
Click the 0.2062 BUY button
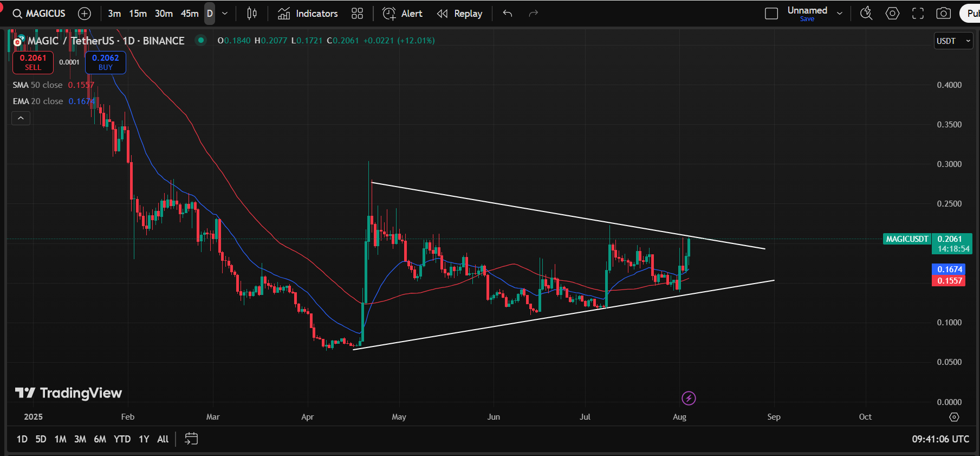click(106, 62)
